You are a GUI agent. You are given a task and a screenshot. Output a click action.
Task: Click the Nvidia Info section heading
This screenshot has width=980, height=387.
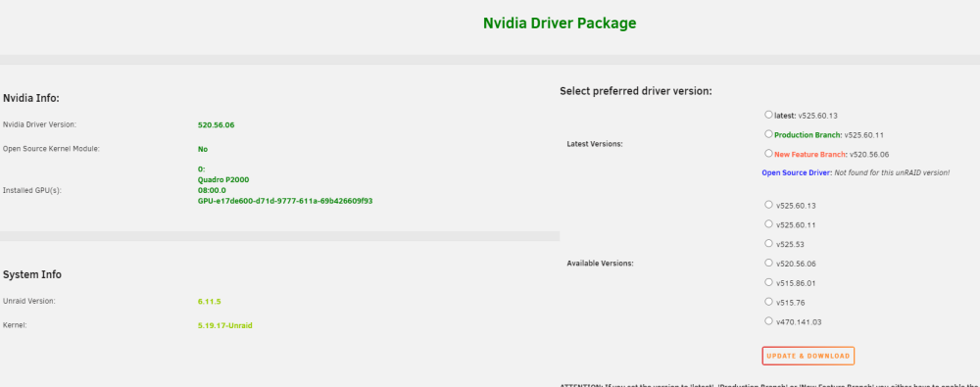coord(31,98)
